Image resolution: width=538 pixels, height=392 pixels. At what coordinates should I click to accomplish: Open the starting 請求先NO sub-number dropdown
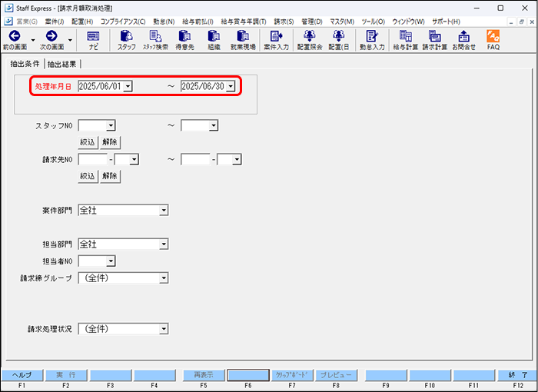click(134, 159)
